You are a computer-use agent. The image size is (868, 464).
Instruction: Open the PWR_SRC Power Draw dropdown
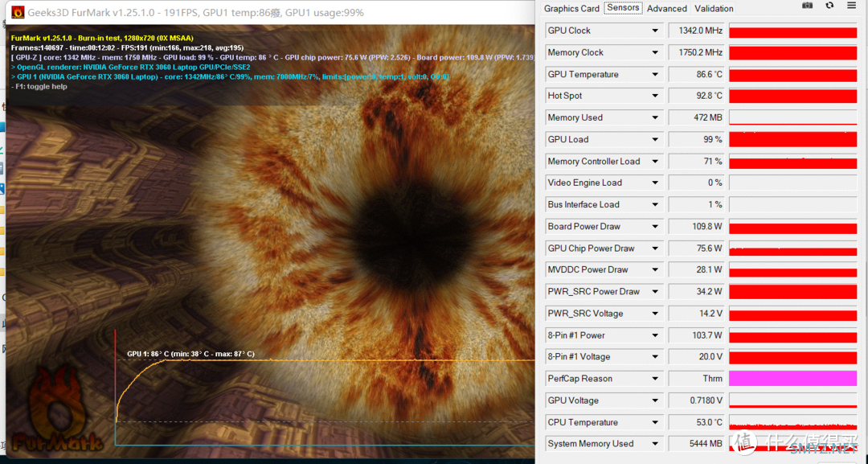coord(655,292)
